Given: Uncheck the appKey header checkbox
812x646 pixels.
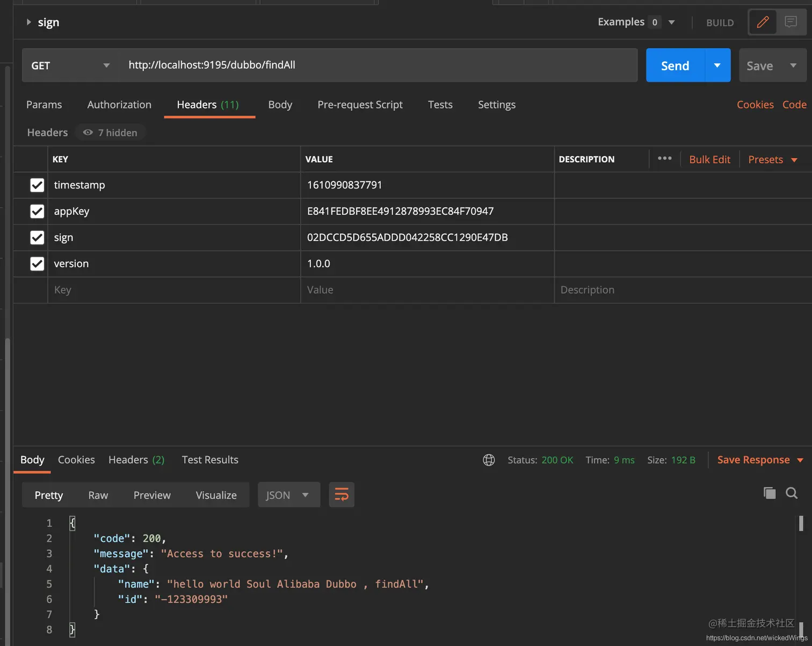Looking at the screenshot, I should pos(37,212).
